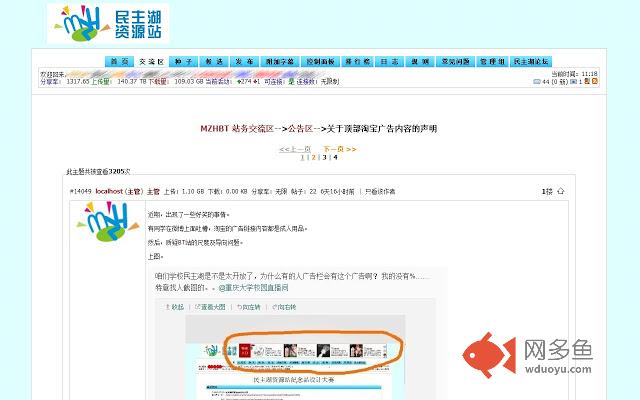Open the sent-box icon beside the inbox count
Screen dimensions: 640x400
pyautogui.click(x=573, y=82)
